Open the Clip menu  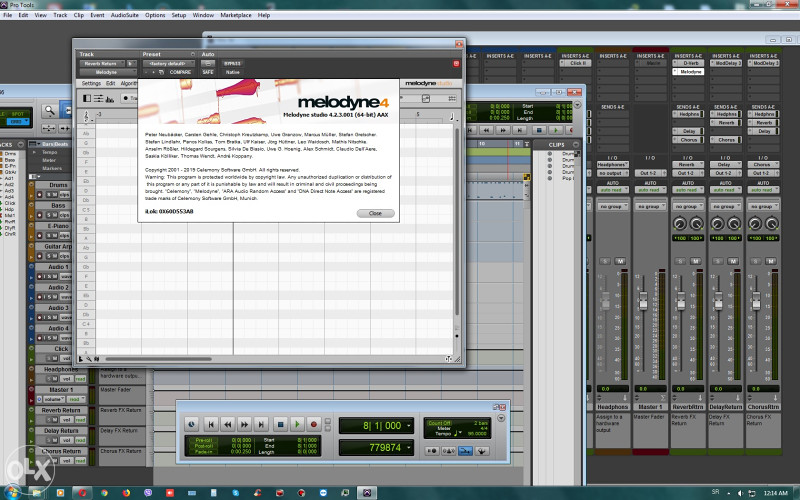79,15
